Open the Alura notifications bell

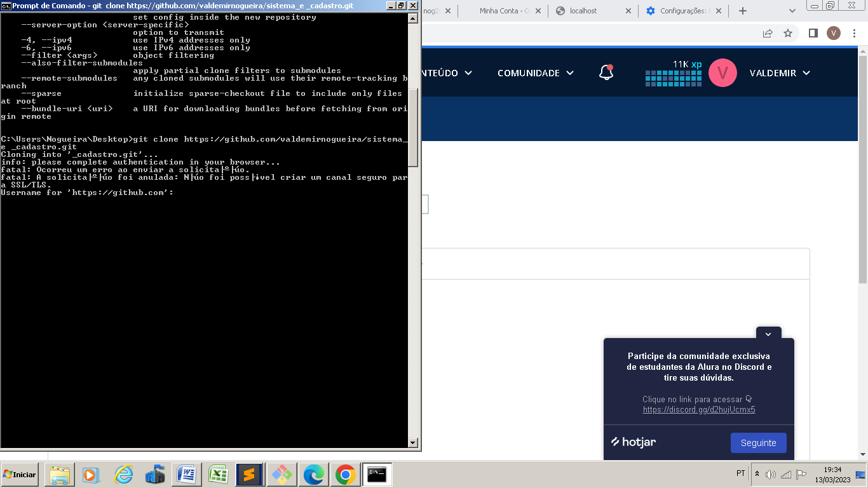point(606,72)
